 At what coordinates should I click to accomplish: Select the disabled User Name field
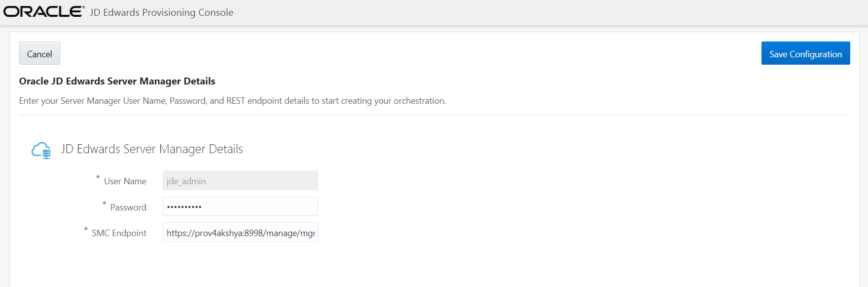(240, 180)
